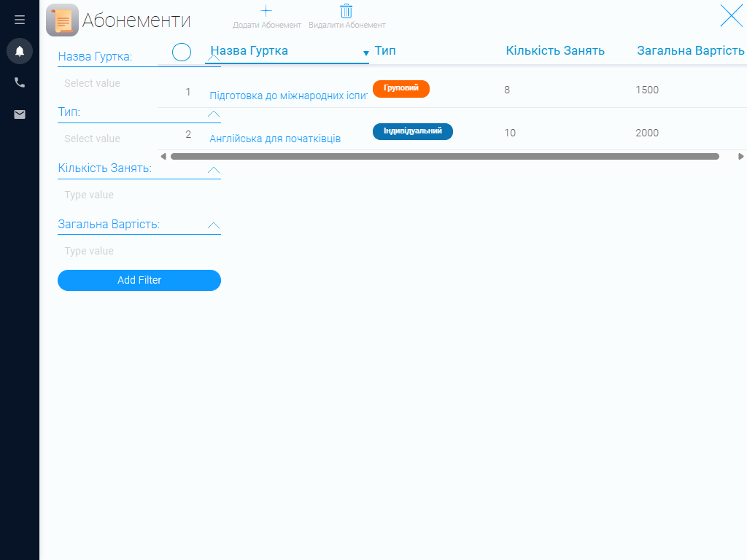The width and height of the screenshot is (747, 560).
Task: Click the Абонементи scroll app icon
Action: pyautogui.click(x=63, y=20)
